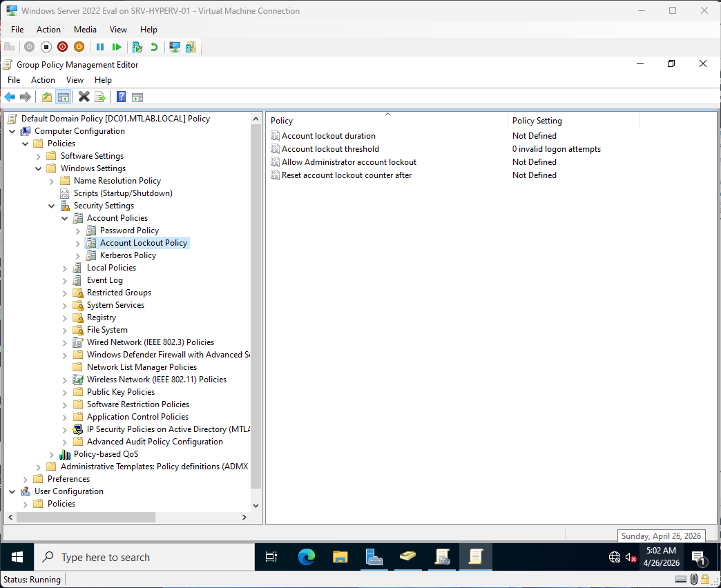Collapse the Account Policies node

[65, 218]
